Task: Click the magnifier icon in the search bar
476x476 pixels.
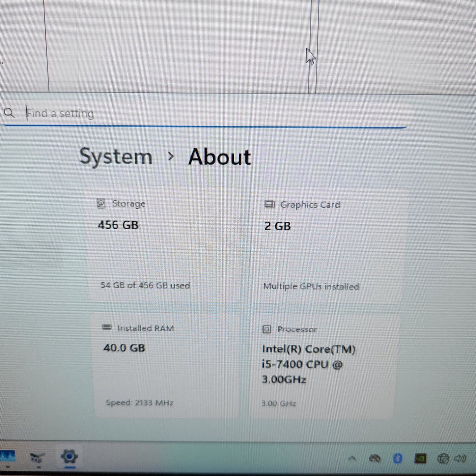Action: [x=9, y=113]
